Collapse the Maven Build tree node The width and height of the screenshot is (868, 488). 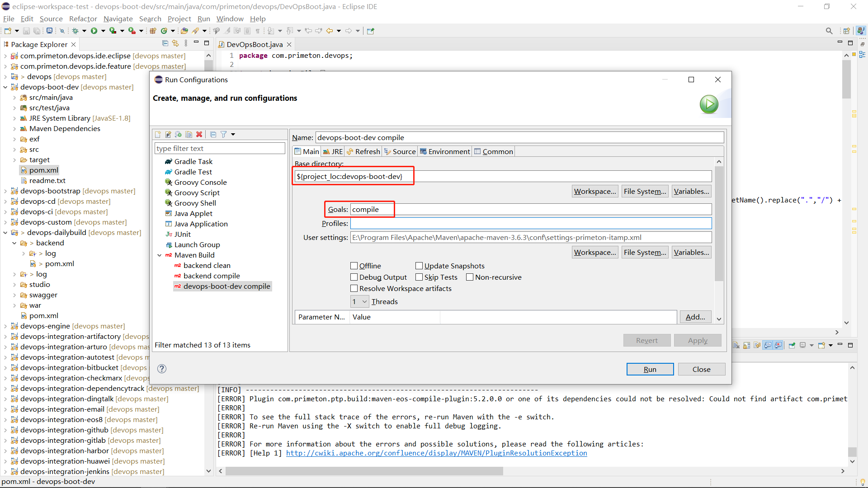pos(160,255)
